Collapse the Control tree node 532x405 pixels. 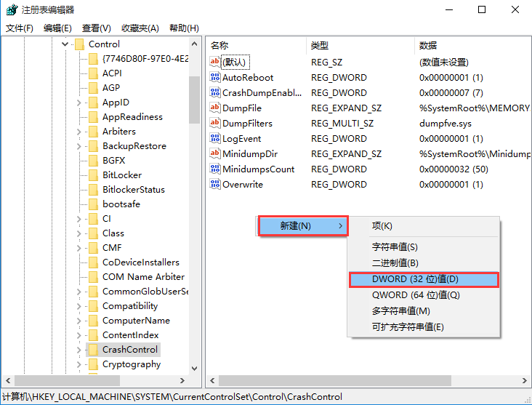tap(65, 44)
